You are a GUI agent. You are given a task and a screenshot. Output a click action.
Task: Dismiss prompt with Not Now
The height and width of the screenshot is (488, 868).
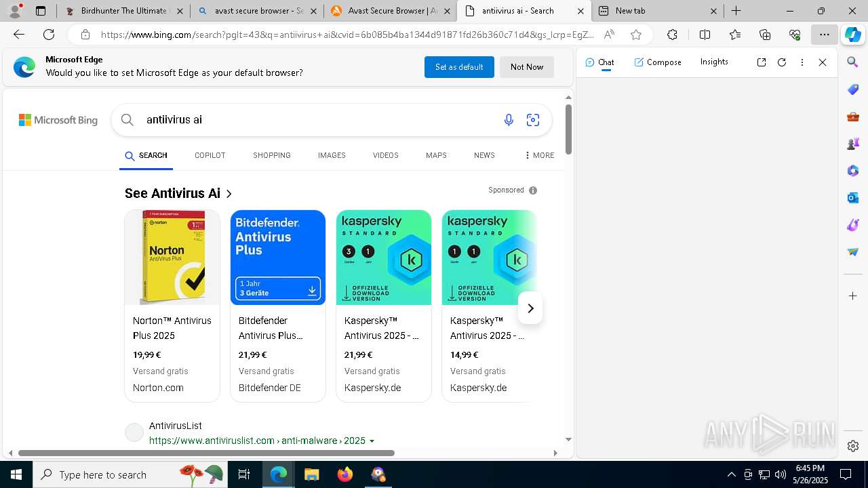[x=527, y=67]
